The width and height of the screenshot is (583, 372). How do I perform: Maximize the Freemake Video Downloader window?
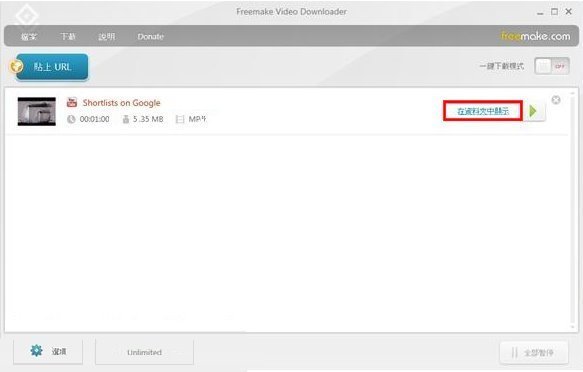click(554, 12)
